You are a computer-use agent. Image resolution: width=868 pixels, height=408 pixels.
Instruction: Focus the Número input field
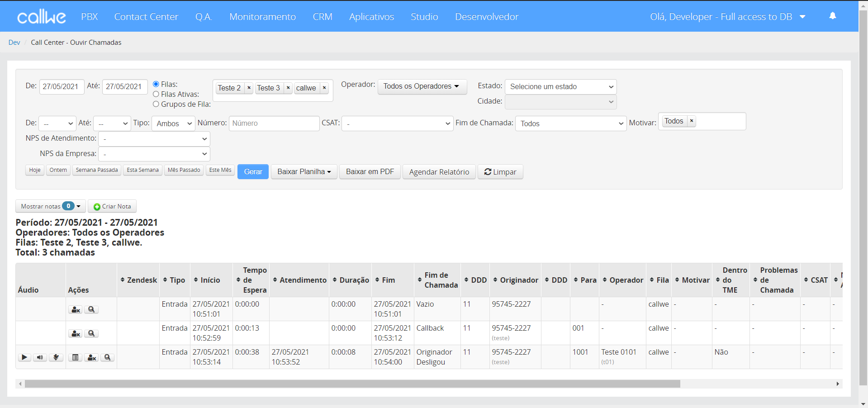click(274, 123)
